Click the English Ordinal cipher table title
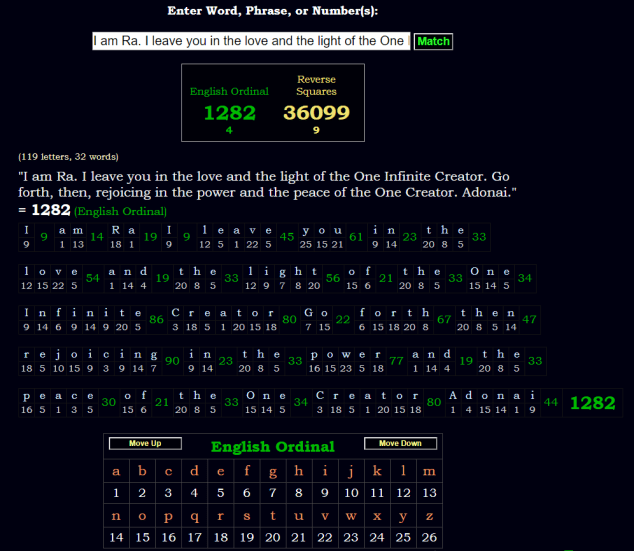Viewport: 634px width, 551px height. tap(272, 446)
